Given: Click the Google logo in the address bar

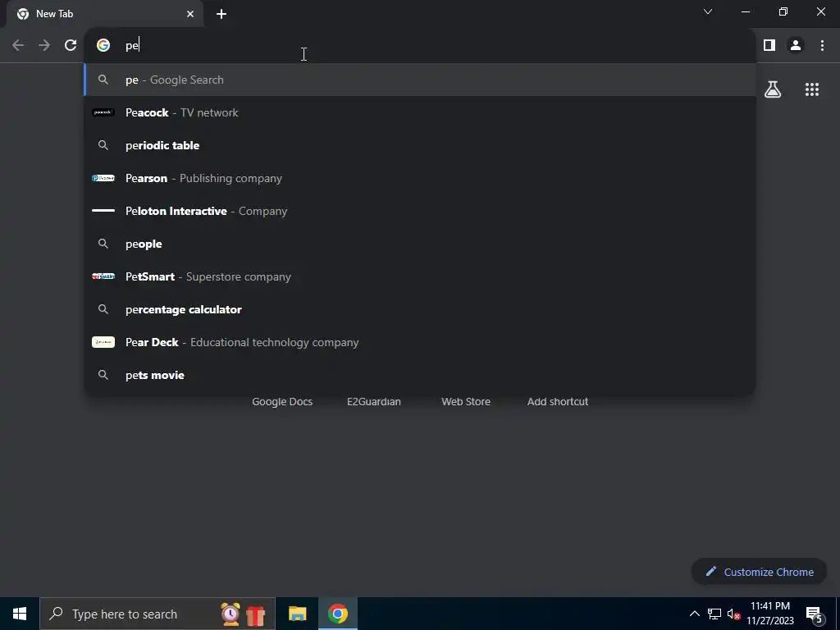Looking at the screenshot, I should tap(103, 46).
